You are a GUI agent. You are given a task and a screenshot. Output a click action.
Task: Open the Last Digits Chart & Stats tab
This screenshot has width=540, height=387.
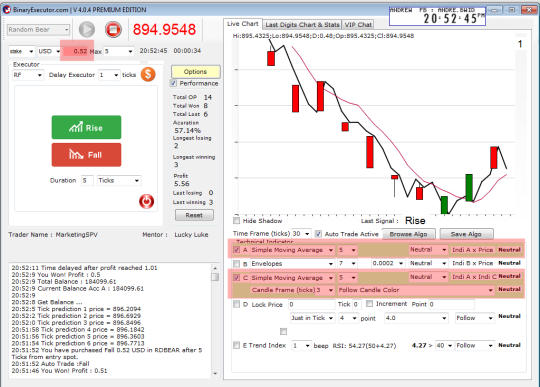point(302,24)
